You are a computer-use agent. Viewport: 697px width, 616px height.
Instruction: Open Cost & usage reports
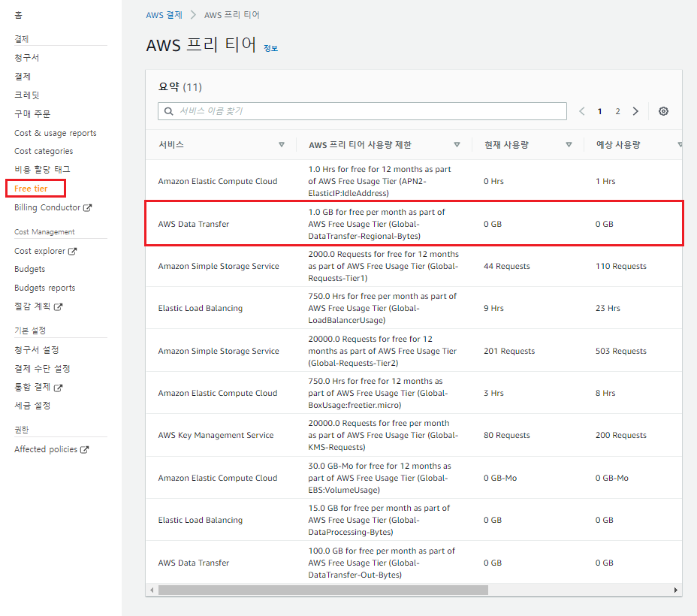coord(55,133)
